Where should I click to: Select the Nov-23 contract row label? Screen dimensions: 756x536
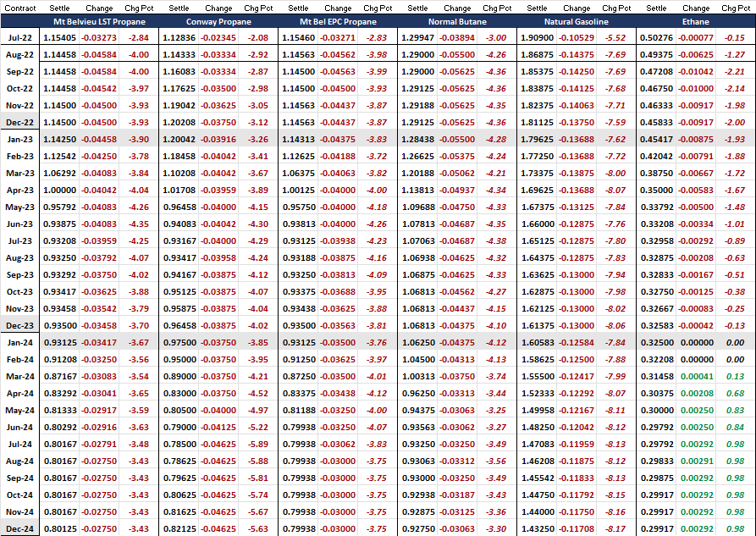point(19,309)
